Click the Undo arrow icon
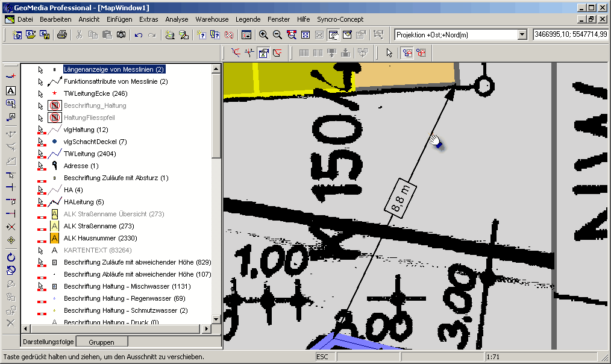Screen dimensions: 611x364 pyautogui.click(x=139, y=35)
